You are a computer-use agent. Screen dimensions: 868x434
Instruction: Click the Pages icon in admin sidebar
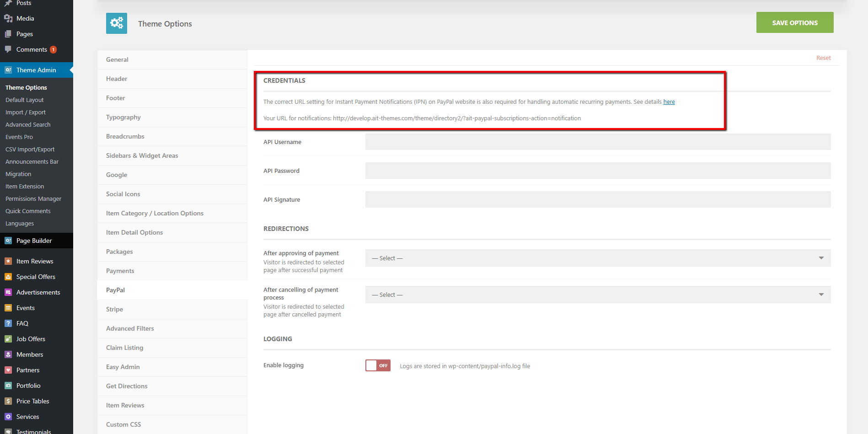8,34
